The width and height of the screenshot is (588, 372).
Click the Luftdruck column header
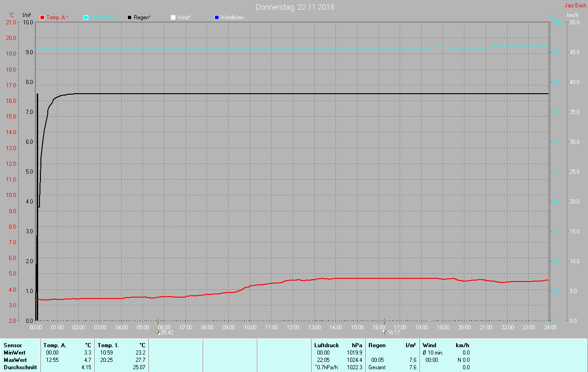click(327, 345)
